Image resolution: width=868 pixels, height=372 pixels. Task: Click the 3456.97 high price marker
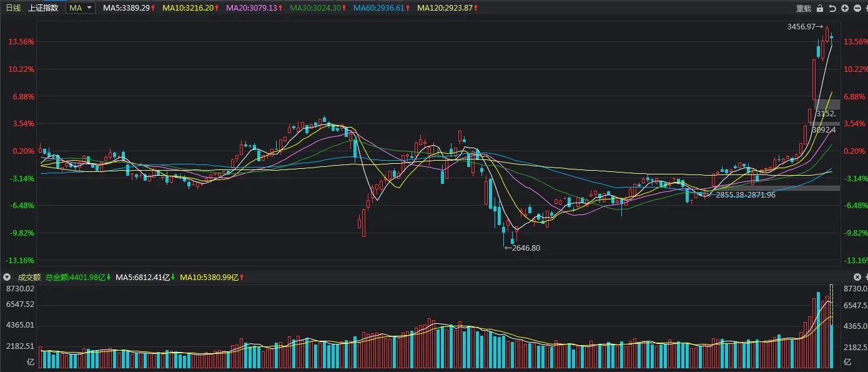click(806, 27)
